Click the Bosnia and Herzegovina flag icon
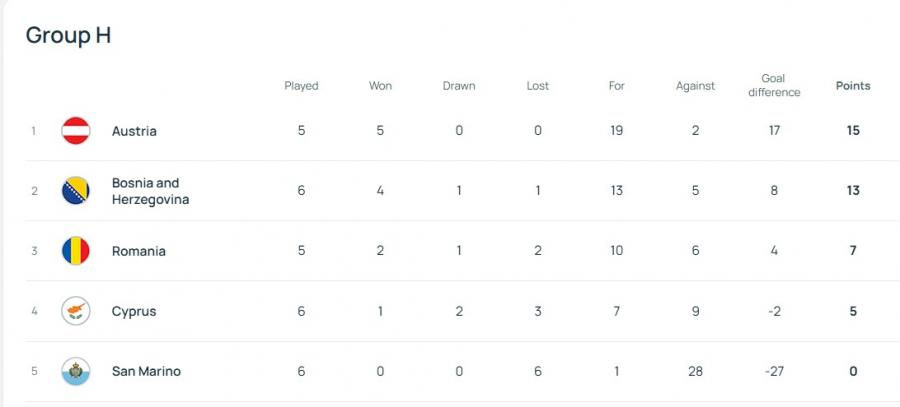The width and height of the screenshot is (900, 407). click(x=76, y=191)
